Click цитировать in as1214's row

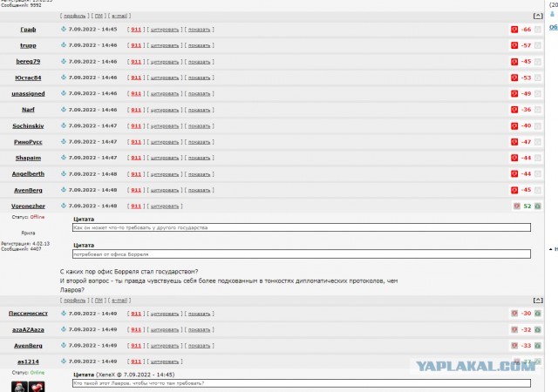[165, 362]
